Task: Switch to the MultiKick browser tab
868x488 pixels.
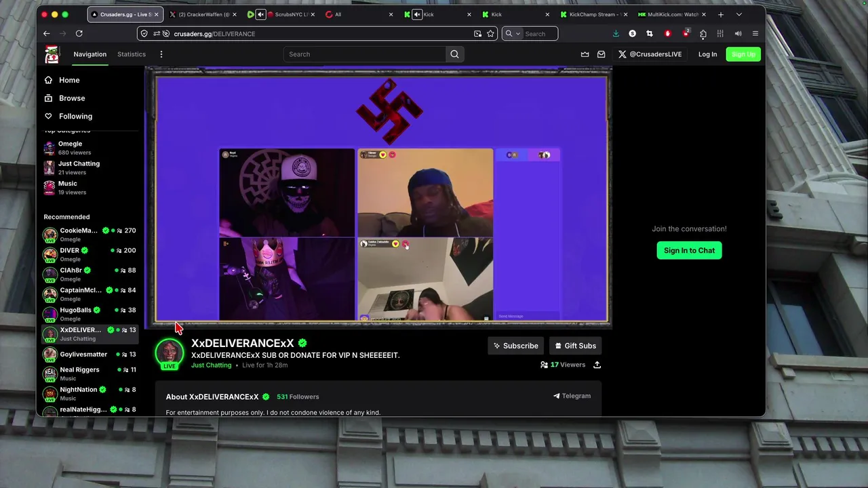Action: (672, 14)
